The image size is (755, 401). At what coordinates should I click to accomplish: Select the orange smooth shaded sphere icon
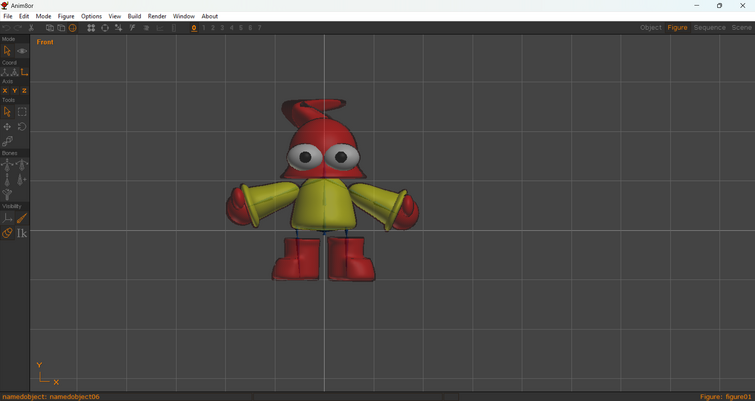pyautogui.click(x=73, y=28)
